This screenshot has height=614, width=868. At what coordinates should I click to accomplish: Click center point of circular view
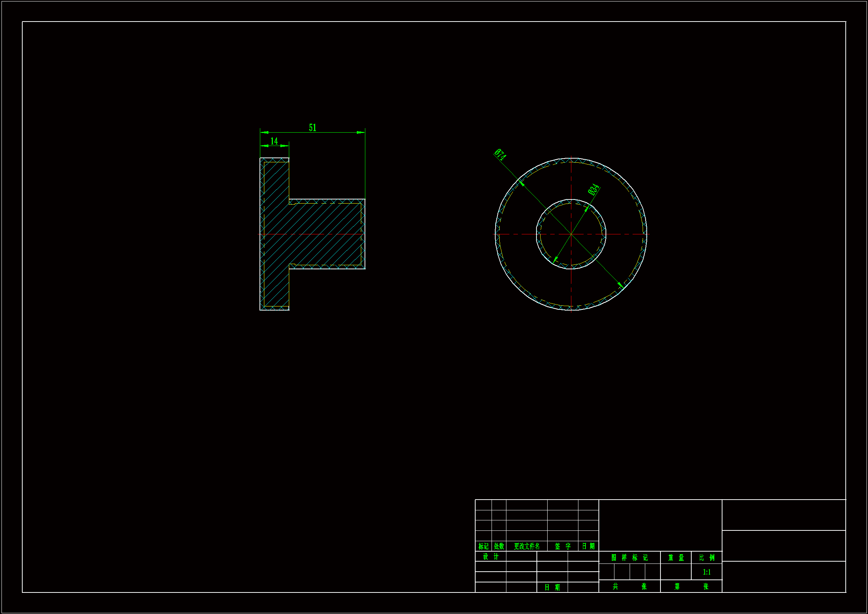(571, 234)
